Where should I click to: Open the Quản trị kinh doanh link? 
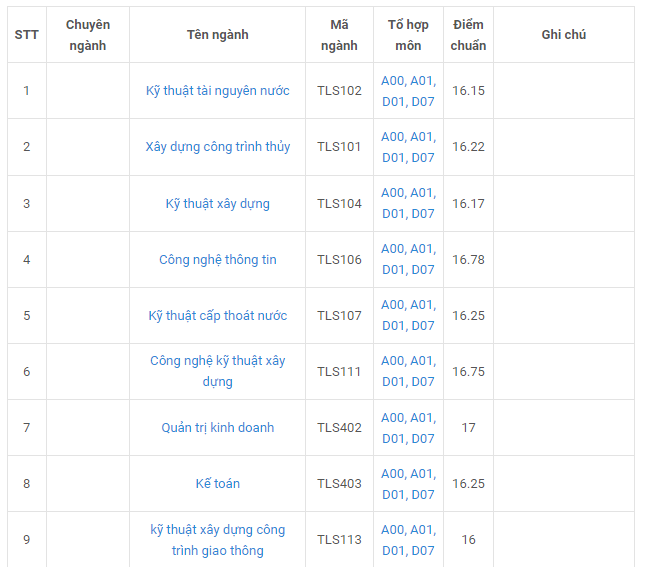(x=217, y=428)
